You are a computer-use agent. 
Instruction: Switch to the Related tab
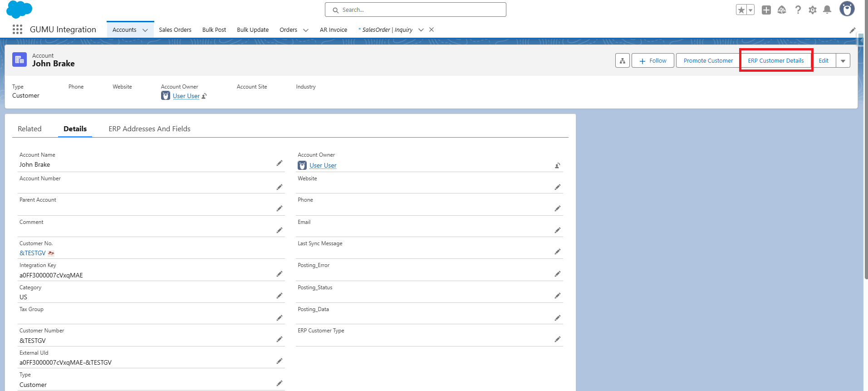[29, 129]
